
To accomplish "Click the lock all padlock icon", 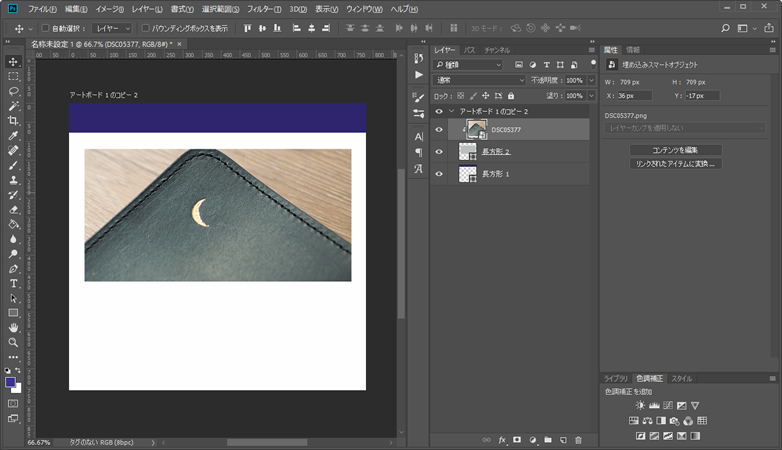I will point(511,95).
